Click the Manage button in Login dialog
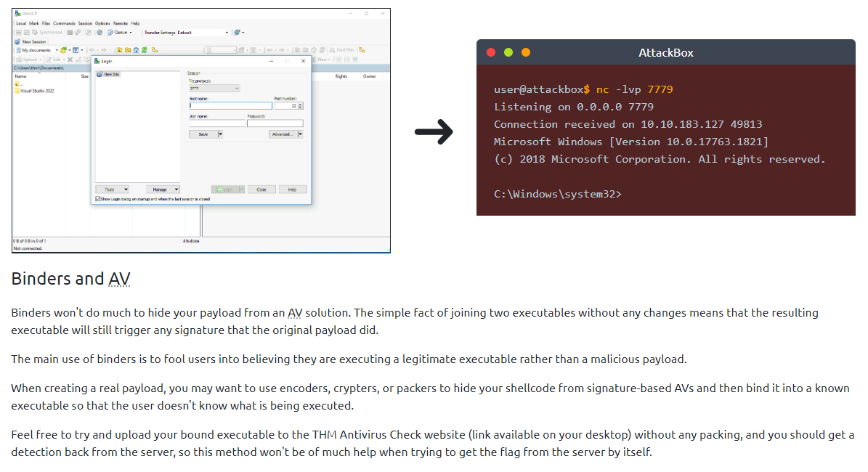 [x=161, y=189]
